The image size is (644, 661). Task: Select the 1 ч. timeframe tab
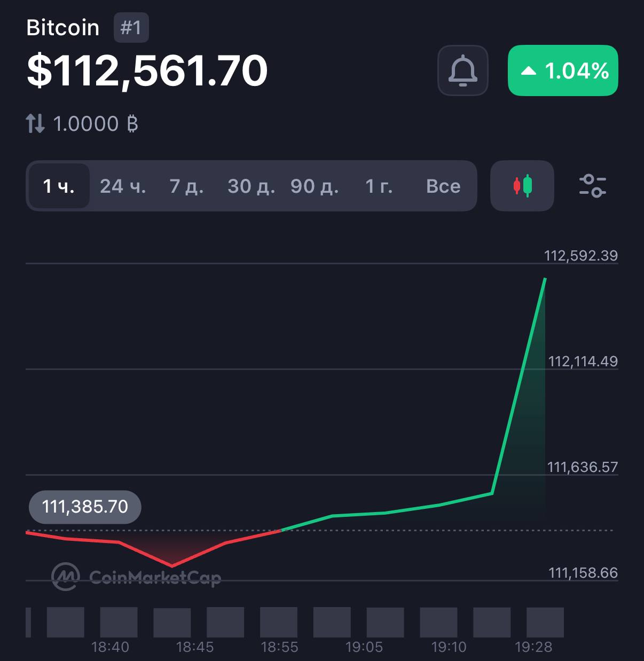pos(59,186)
